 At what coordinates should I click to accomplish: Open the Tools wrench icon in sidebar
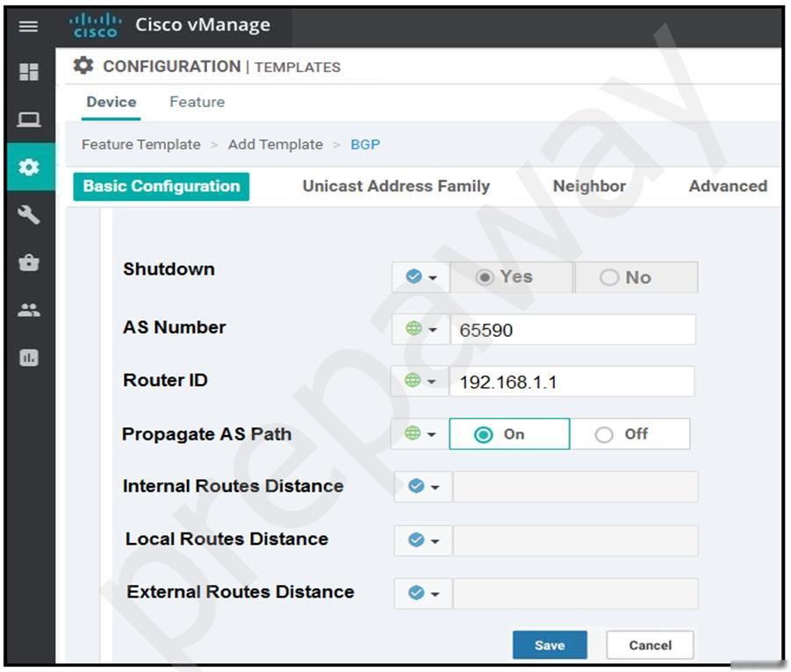click(29, 215)
